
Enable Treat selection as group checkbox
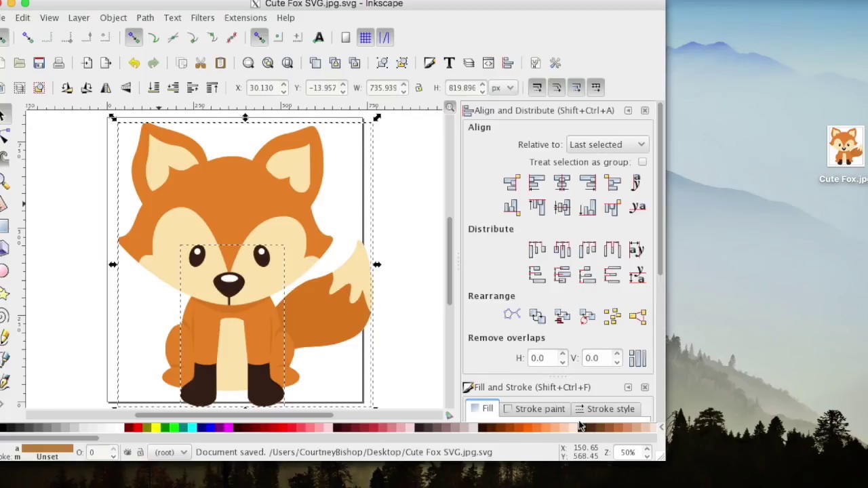pos(642,162)
